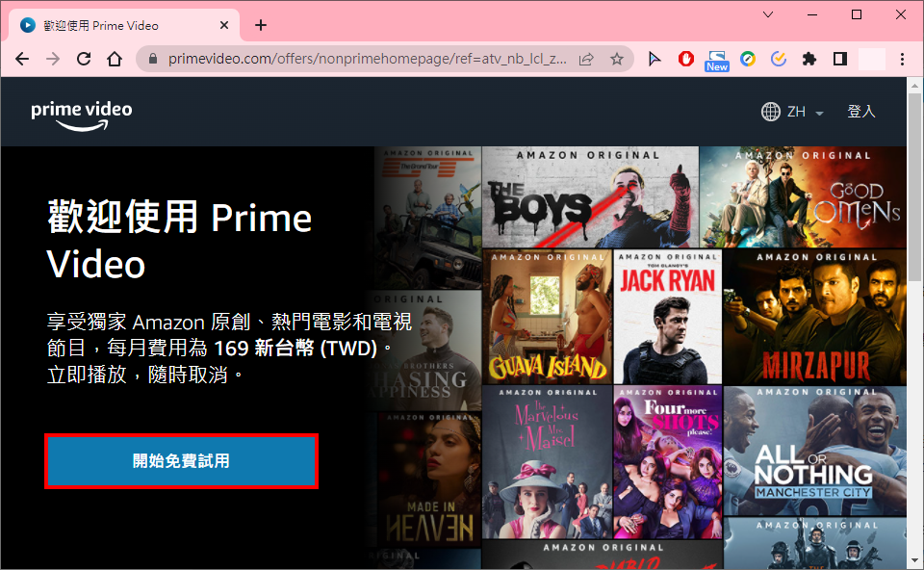Open Chrome three-dot menu

tap(902, 59)
